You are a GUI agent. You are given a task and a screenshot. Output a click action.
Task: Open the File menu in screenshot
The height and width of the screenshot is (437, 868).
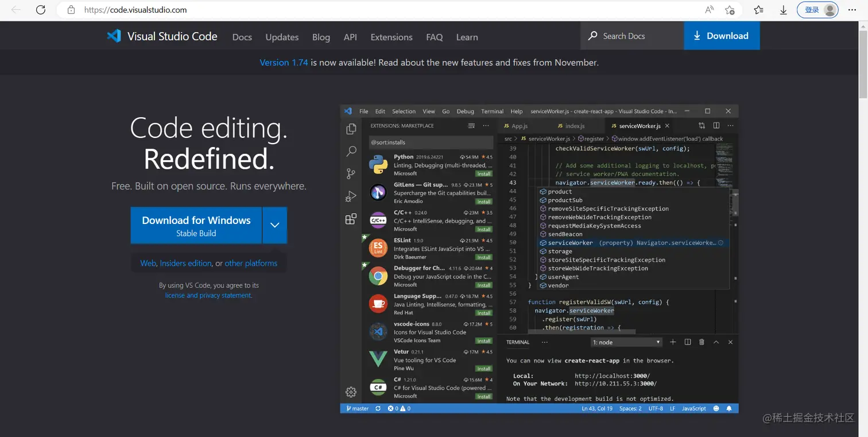[x=363, y=111]
